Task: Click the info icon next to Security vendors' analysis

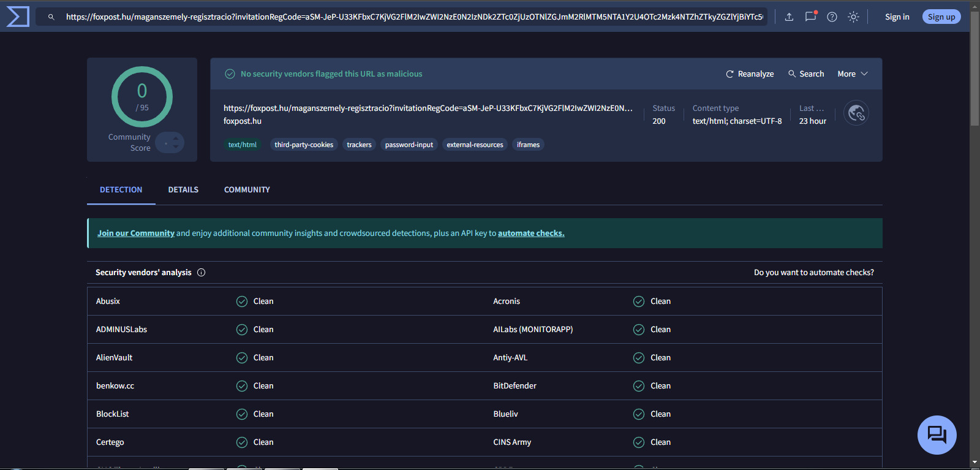Action: [x=201, y=273]
